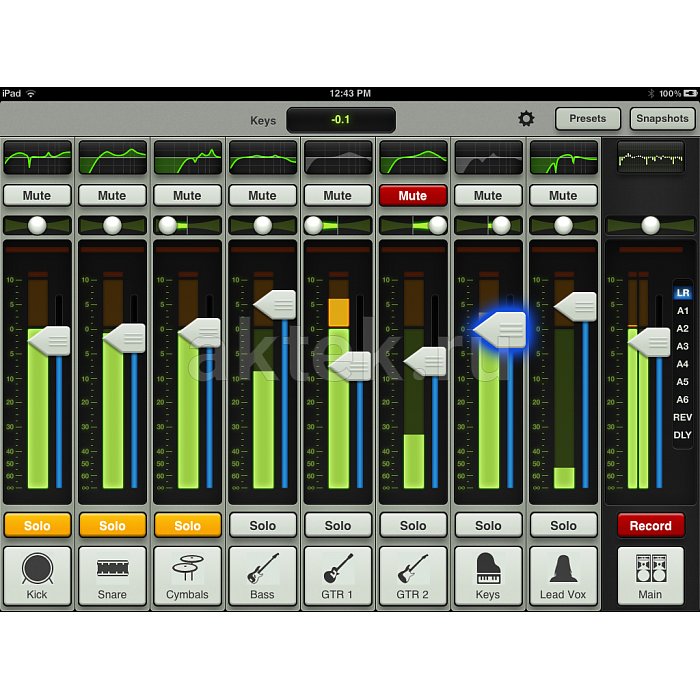Tap the battery status icon
The width and height of the screenshot is (700, 700).
tap(690, 93)
